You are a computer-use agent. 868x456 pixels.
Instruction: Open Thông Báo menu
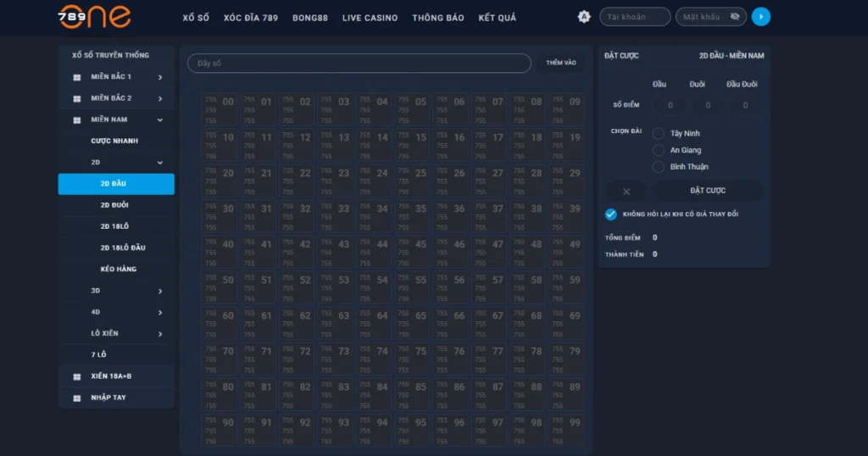pos(438,18)
